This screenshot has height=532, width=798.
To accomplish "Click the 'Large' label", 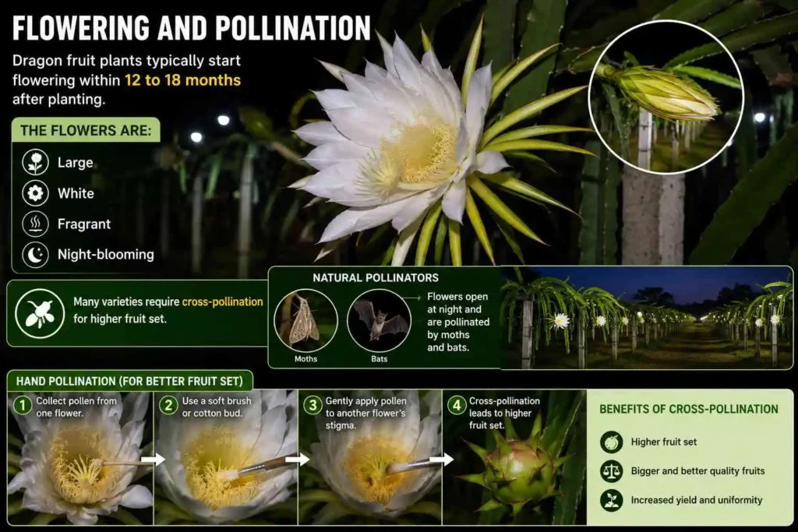I will pos(76,163).
